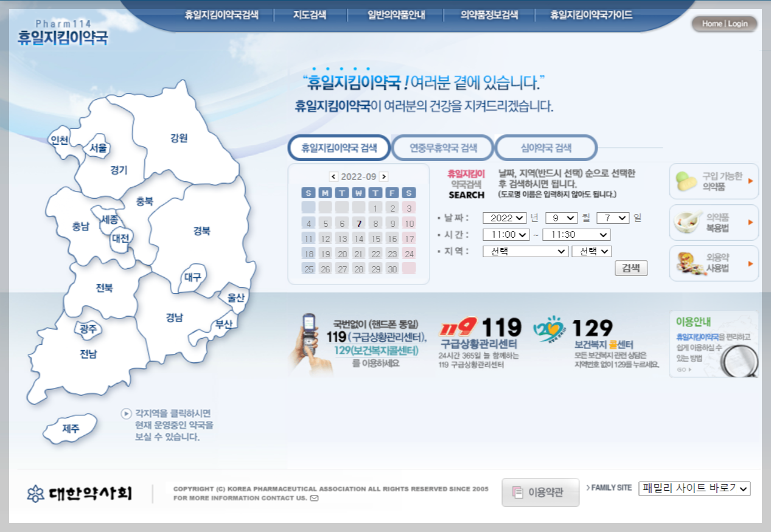This screenshot has height=532, width=771.
Task: Change the 11:30 end time dropdown
Action: pyautogui.click(x=575, y=234)
